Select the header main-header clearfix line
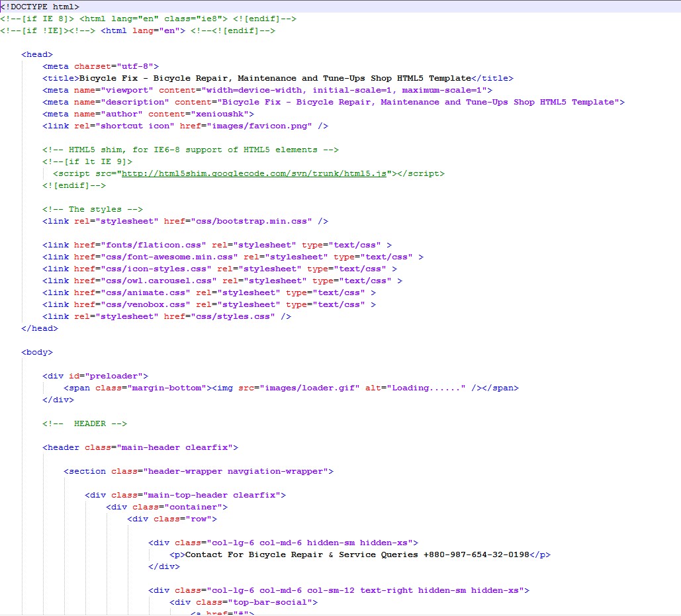Screen dimensions: 681x616 point(140,447)
